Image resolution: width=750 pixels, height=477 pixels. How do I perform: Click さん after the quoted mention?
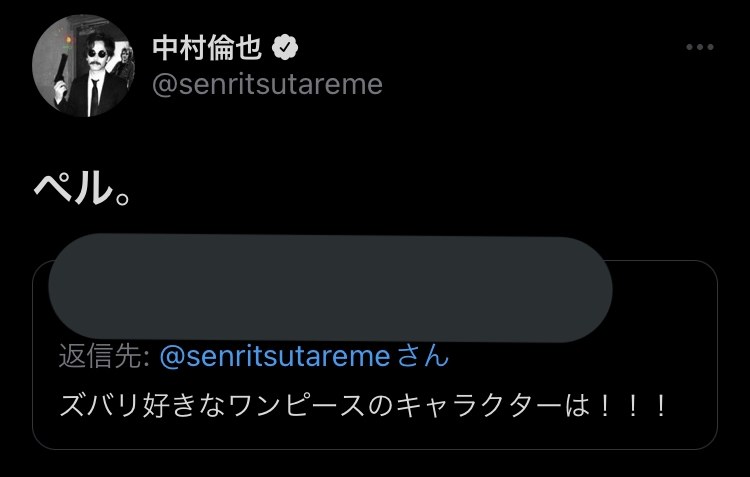[422, 357]
